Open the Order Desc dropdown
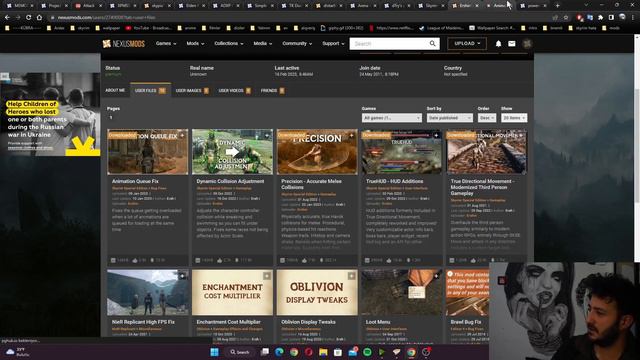 click(487, 118)
